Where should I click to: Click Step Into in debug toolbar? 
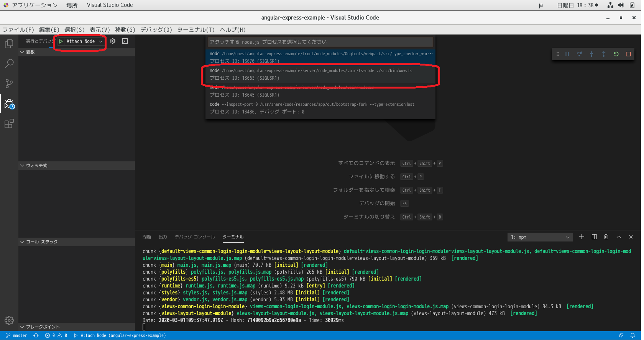(591, 54)
